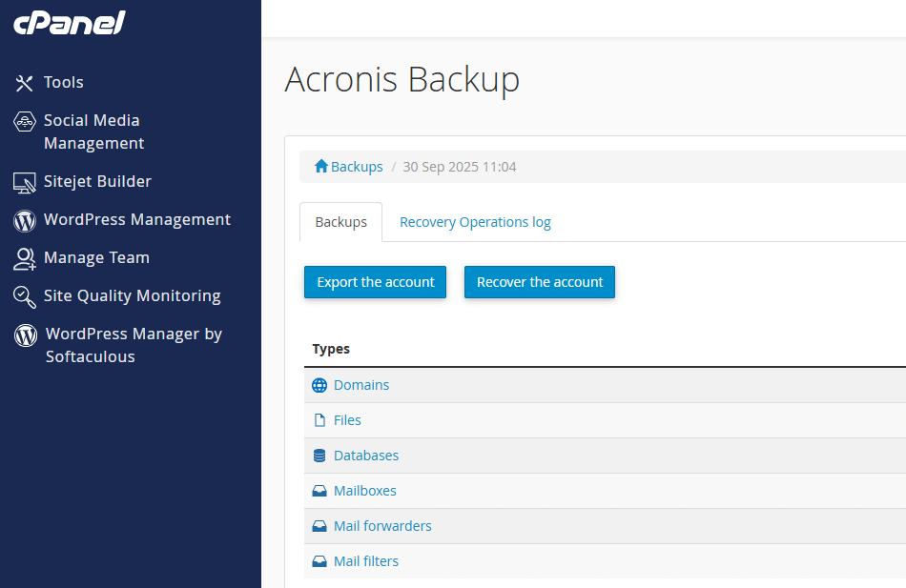The image size is (906, 588).
Task: Open the Mail forwarders link
Action: [x=381, y=526]
